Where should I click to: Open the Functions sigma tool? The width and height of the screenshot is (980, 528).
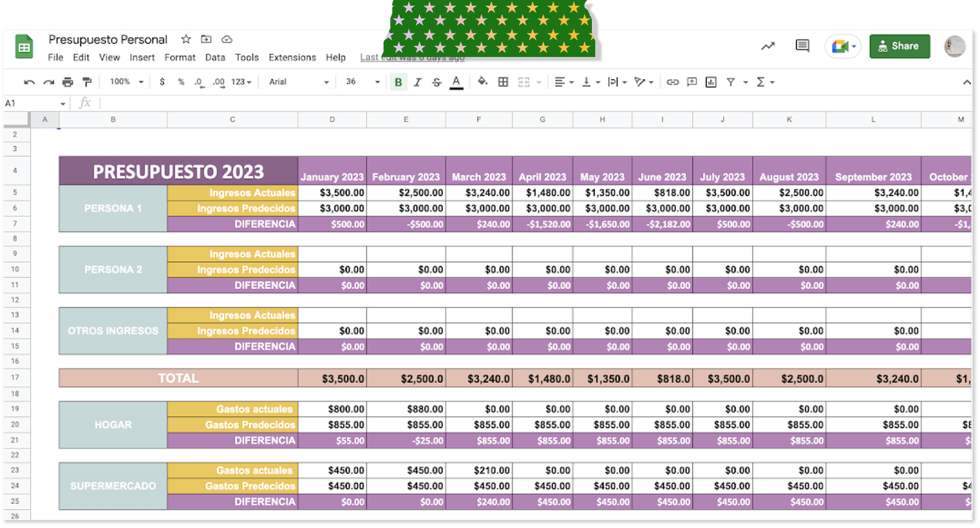[x=760, y=82]
